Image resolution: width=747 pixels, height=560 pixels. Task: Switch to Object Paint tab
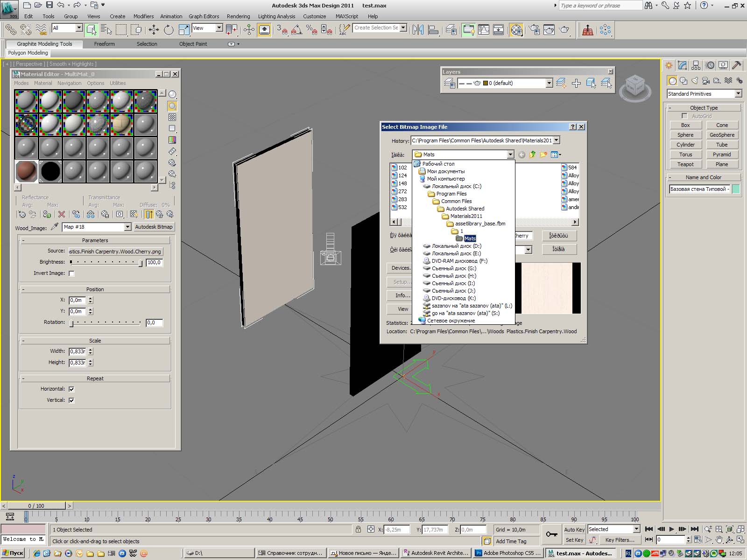coord(193,44)
